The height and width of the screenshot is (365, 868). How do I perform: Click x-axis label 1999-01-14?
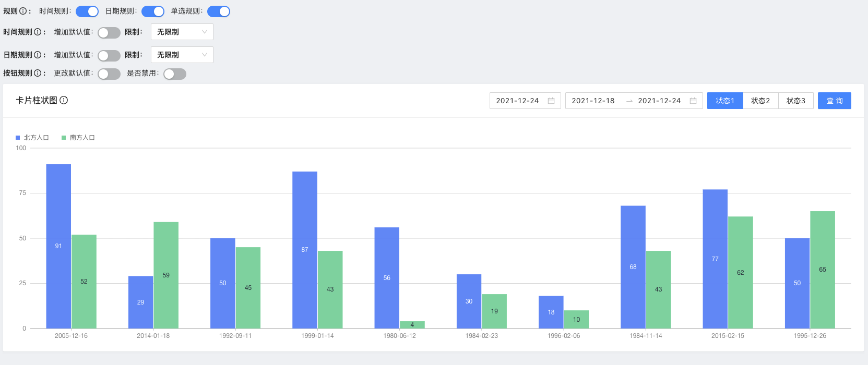[317, 336]
